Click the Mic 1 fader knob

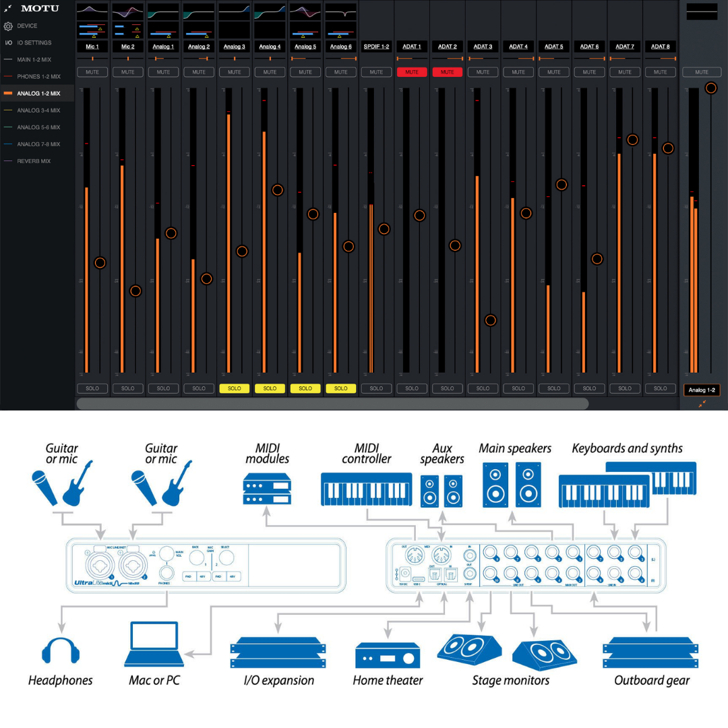[100, 263]
